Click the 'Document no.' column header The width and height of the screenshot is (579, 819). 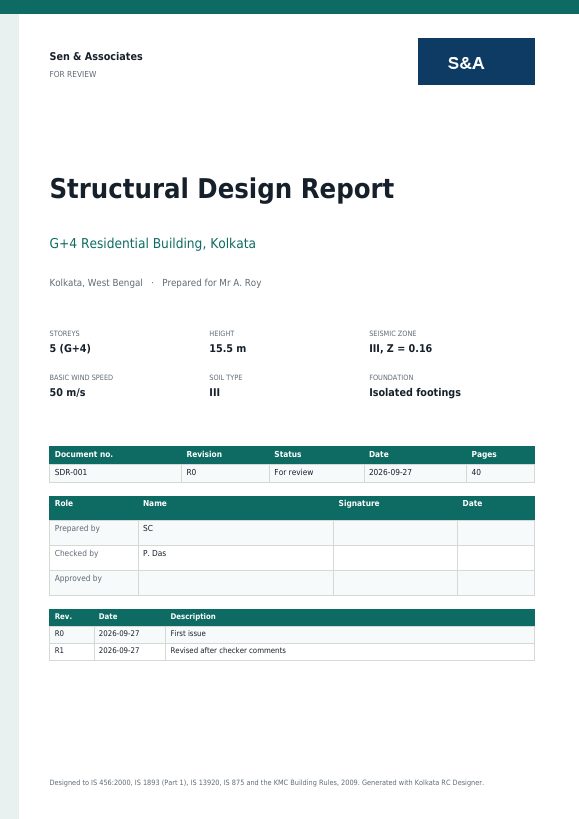(x=115, y=454)
